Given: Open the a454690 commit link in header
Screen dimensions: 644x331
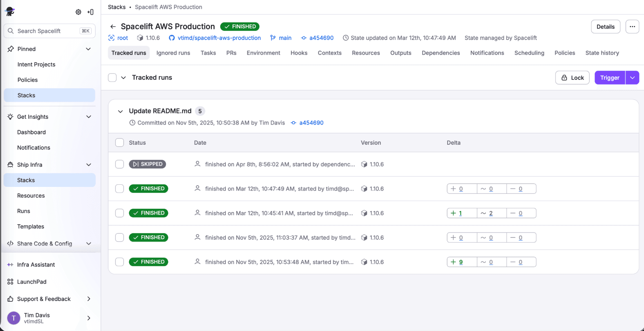Looking at the screenshot, I should point(321,38).
